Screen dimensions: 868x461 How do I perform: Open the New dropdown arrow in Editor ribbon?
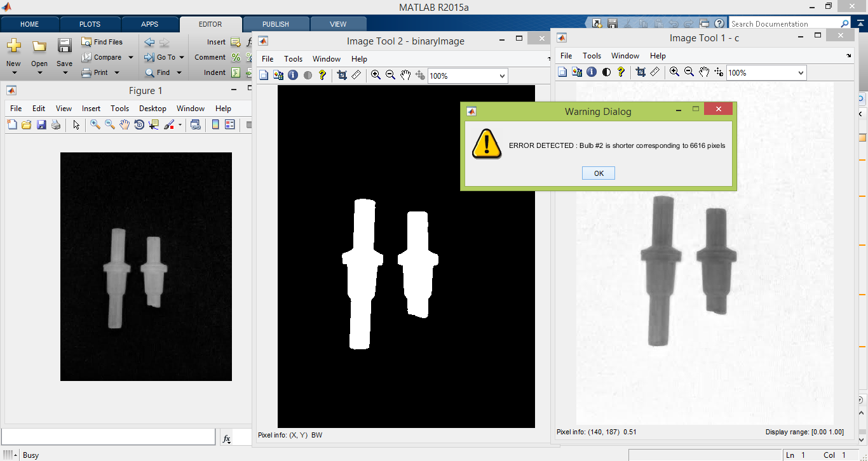point(13,72)
